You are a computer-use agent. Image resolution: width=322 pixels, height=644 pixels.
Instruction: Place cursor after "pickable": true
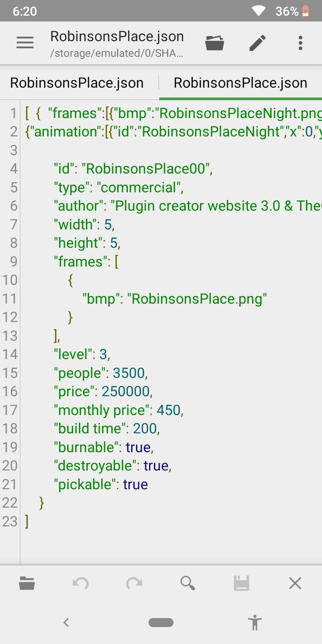(x=148, y=485)
